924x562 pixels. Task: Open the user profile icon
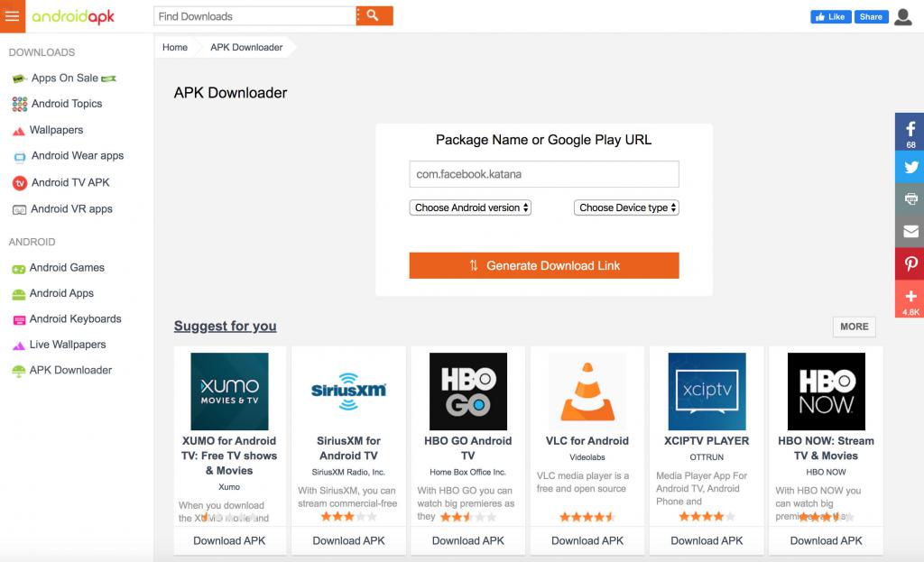pos(902,16)
